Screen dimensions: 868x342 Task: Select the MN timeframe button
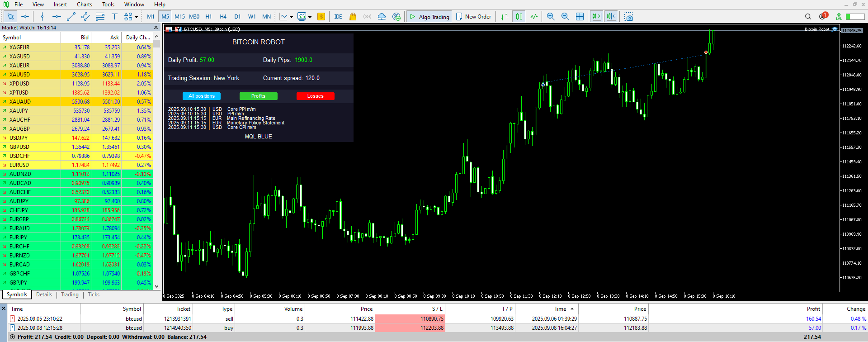[x=267, y=17]
